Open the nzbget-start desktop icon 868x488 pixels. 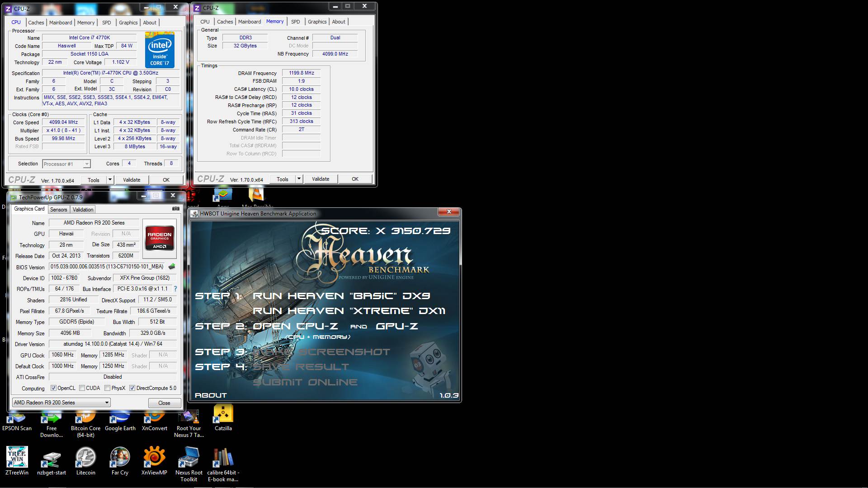(x=52, y=461)
